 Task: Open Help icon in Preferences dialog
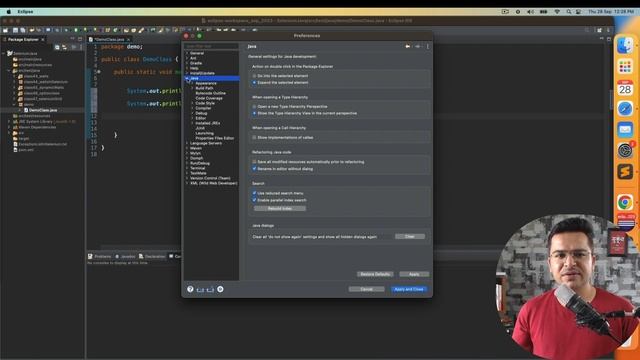[x=190, y=289]
